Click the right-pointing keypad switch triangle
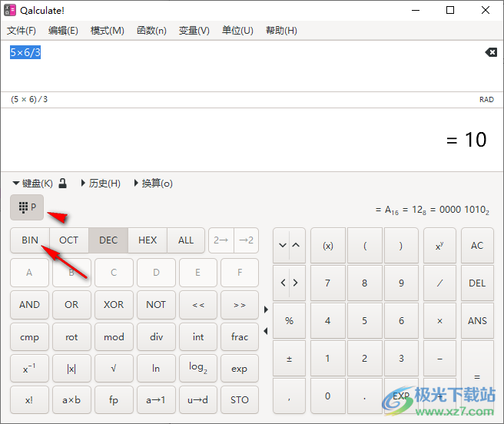This screenshot has width=504, height=424. (x=266, y=310)
